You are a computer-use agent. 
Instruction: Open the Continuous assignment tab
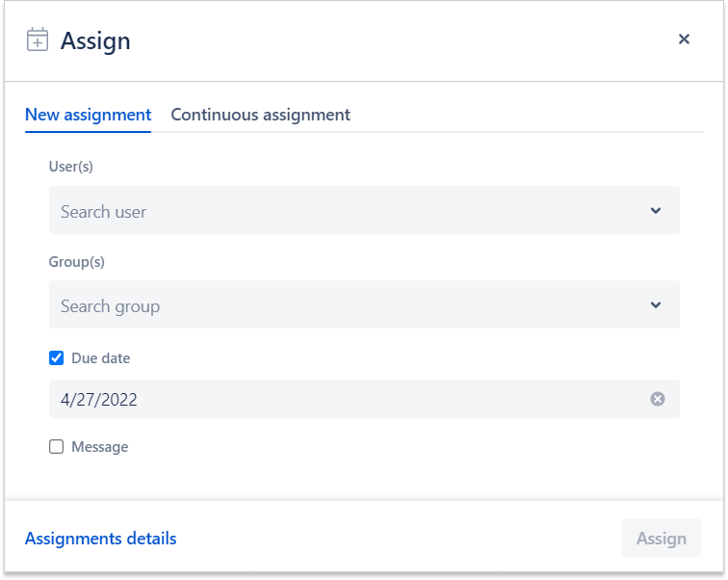[x=260, y=115]
